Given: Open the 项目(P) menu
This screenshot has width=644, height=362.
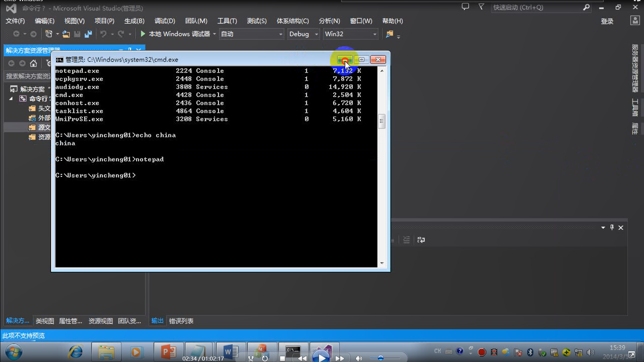Looking at the screenshot, I should [104, 21].
